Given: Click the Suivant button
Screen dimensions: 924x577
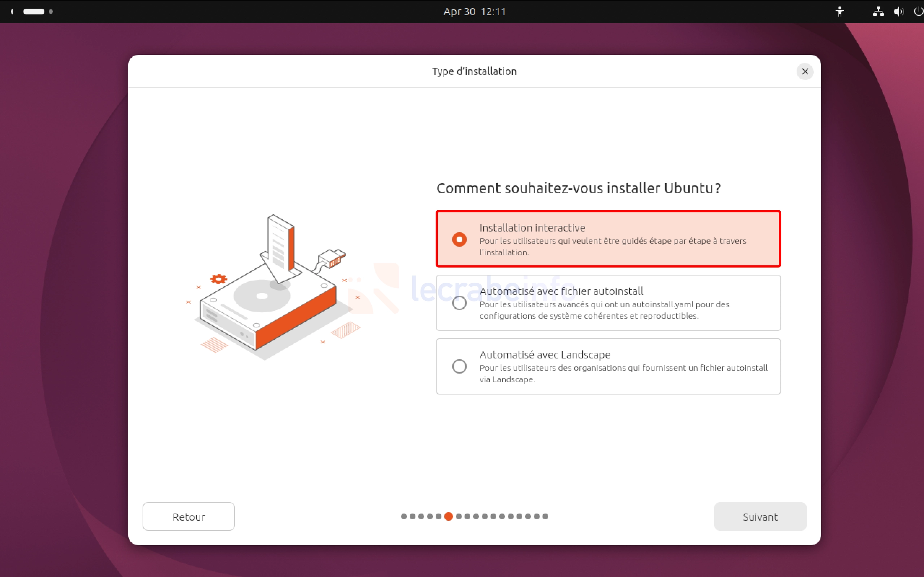Looking at the screenshot, I should [760, 516].
